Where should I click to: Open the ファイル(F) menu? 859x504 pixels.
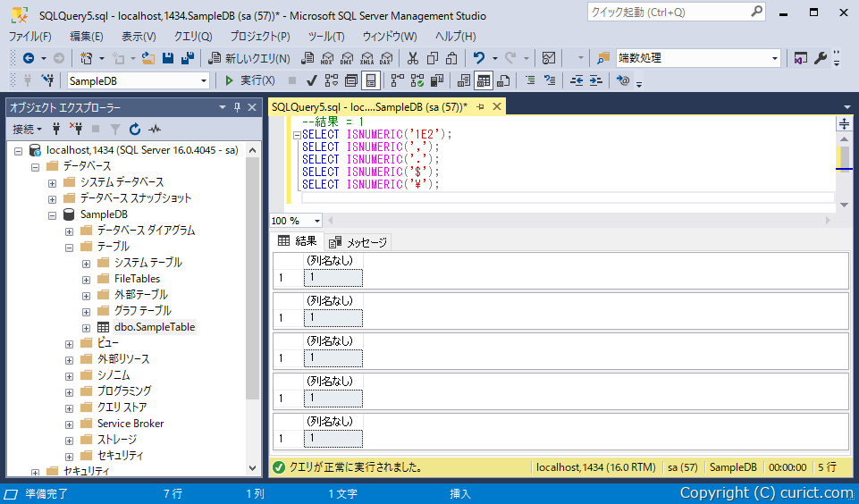coord(30,36)
